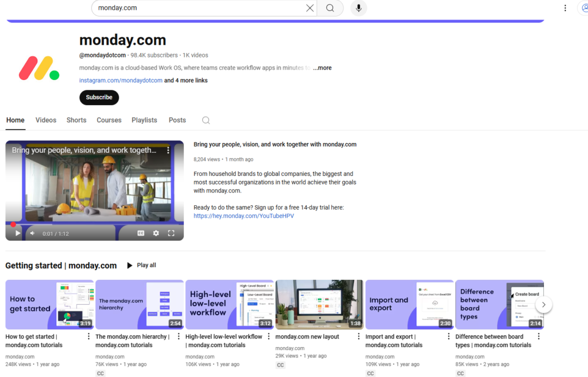Toggle closed captions on featured video
588x377 pixels.
141,233
